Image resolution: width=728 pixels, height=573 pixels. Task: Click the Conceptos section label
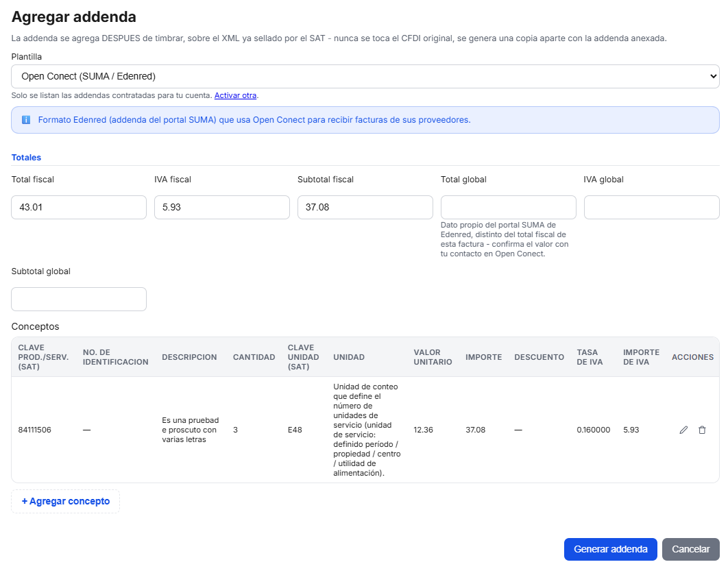(35, 326)
